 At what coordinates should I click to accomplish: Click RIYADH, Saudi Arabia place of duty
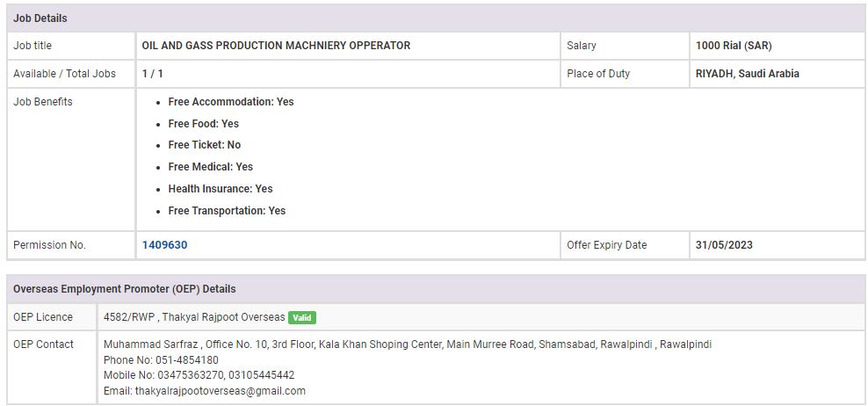tap(747, 74)
